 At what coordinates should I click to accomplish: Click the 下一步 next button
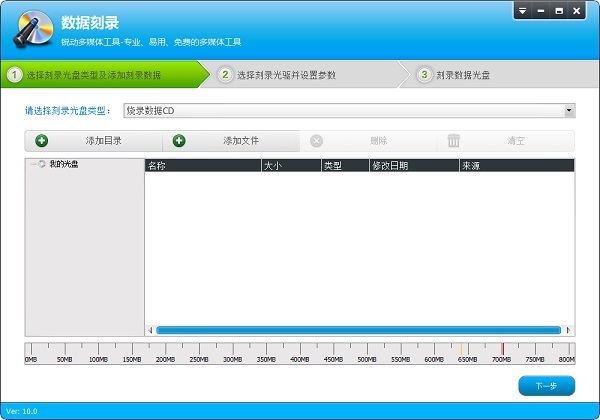tap(546, 385)
